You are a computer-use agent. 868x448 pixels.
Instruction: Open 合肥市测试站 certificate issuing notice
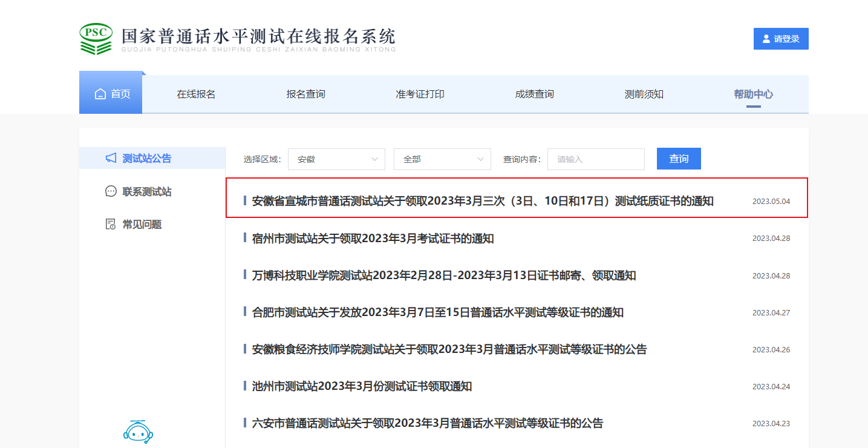pos(437,312)
